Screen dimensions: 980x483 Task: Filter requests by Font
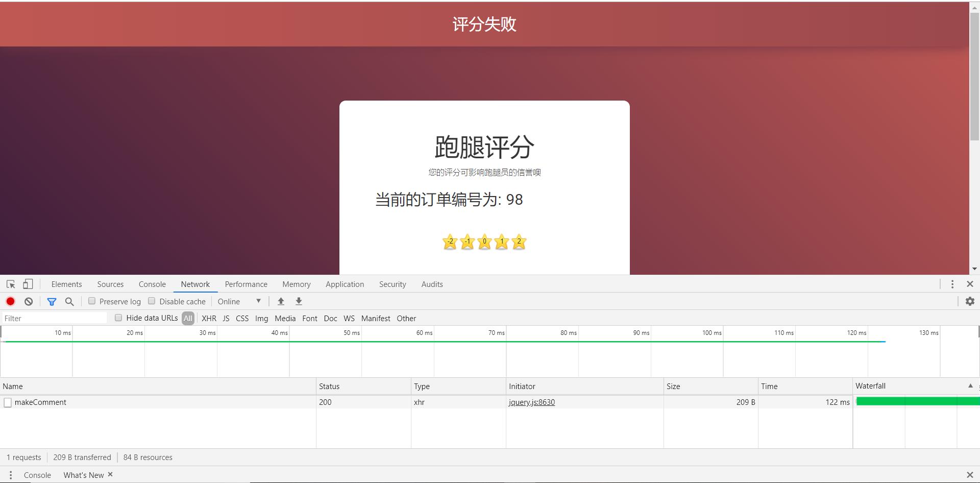point(310,318)
